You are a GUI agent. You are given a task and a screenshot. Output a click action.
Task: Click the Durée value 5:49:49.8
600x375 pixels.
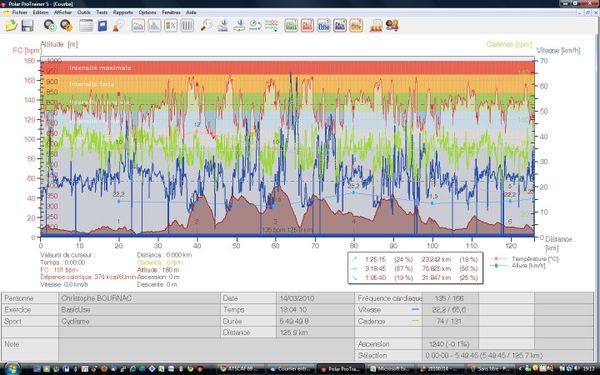pyautogui.click(x=315, y=321)
